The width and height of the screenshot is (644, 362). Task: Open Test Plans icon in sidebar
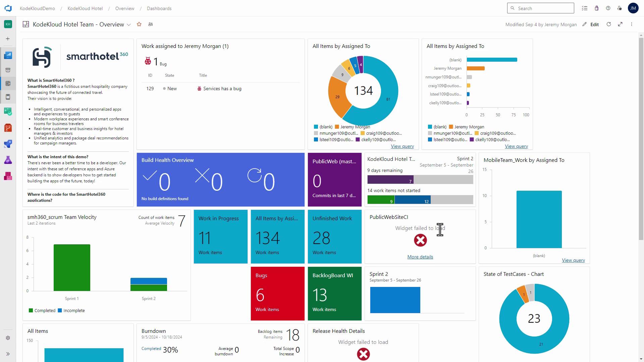point(8,160)
